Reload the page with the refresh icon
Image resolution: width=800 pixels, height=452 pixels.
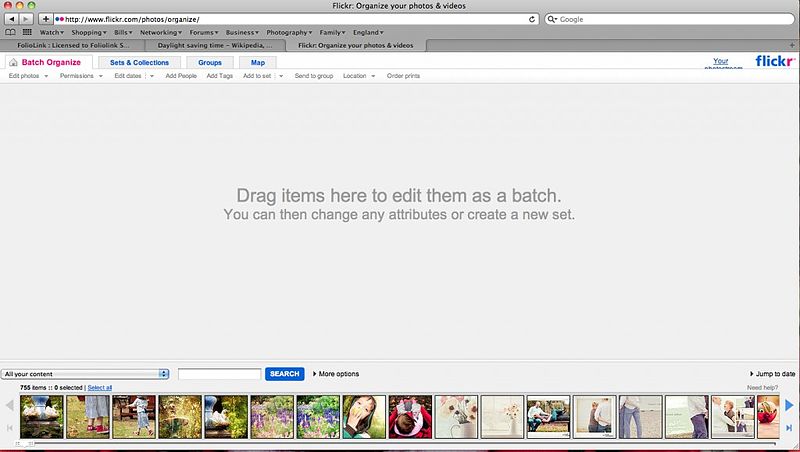532,19
